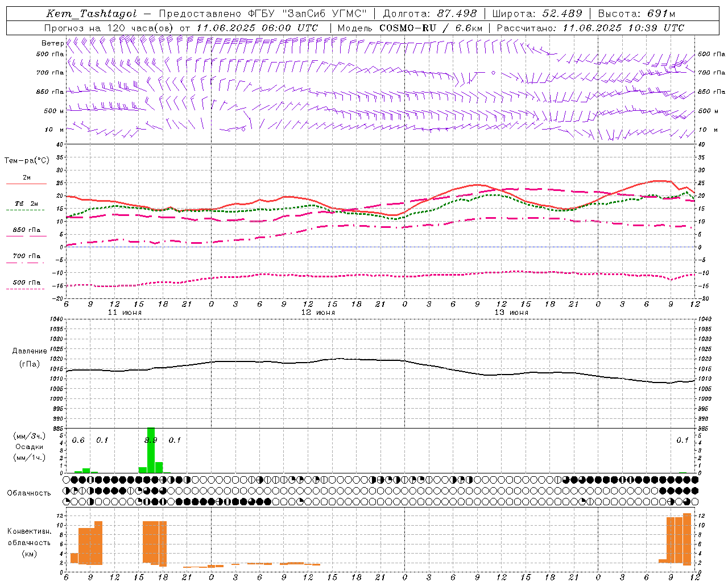This screenshot has width=728, height=582.
Task: Click the '0.6' precipitation amount value
Action: tap(78, 440)
